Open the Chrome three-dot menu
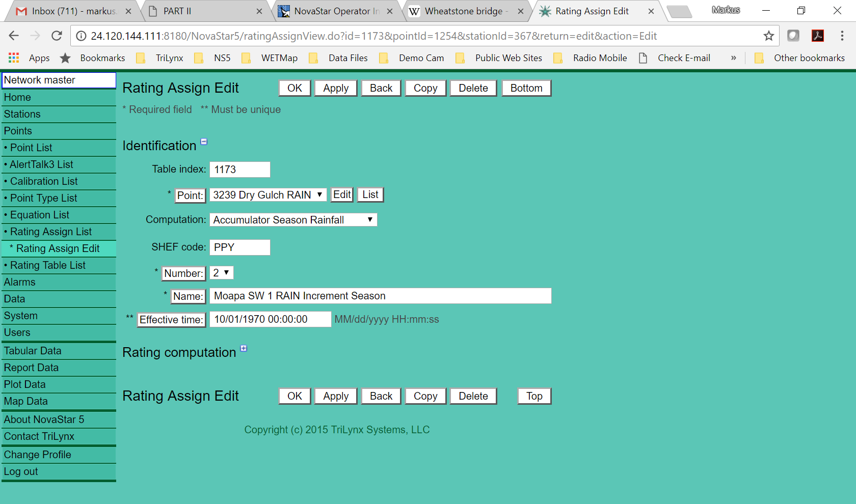The width and height of the screenshot is (856, 504). 842,36
